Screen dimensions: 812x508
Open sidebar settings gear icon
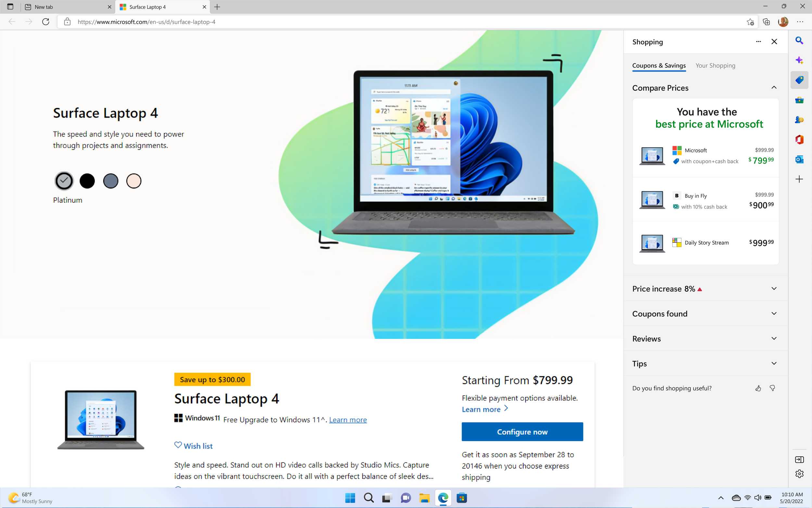tap(799, 474)
